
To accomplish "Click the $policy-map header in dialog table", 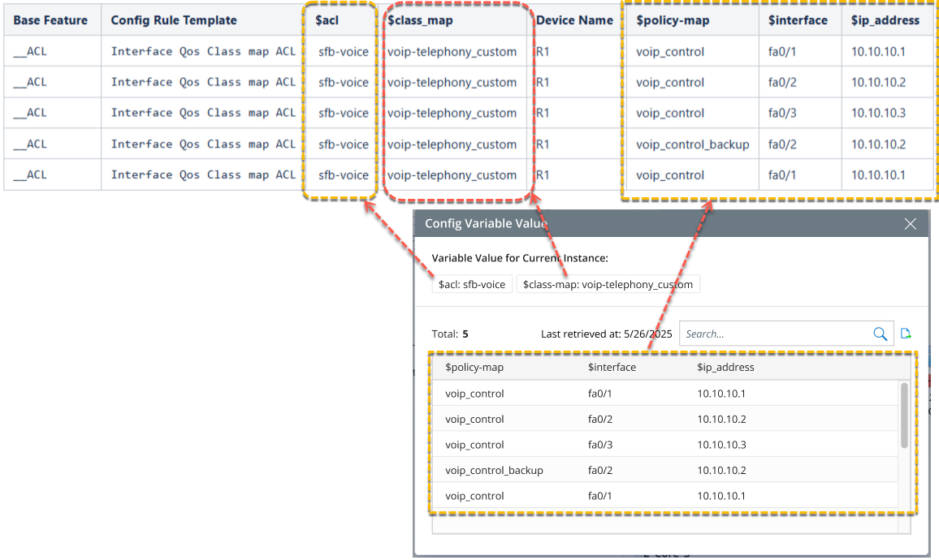I will click(474, 368).
